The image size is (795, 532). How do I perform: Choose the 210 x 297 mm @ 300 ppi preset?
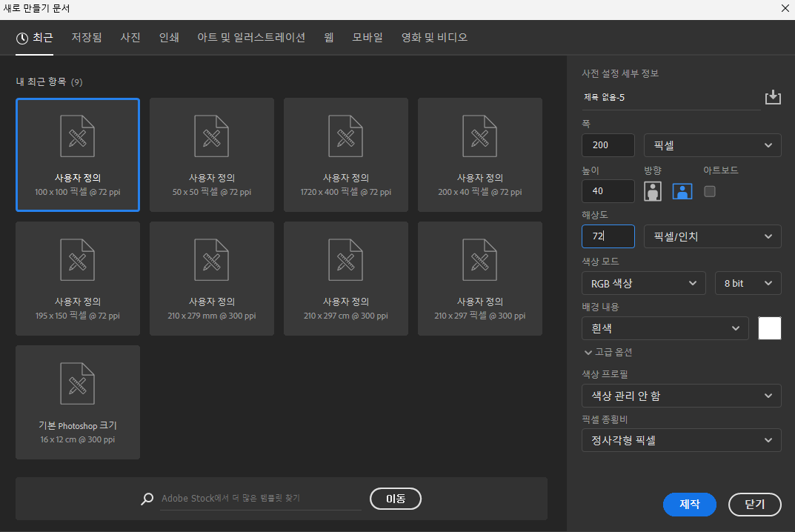(211, 278)
